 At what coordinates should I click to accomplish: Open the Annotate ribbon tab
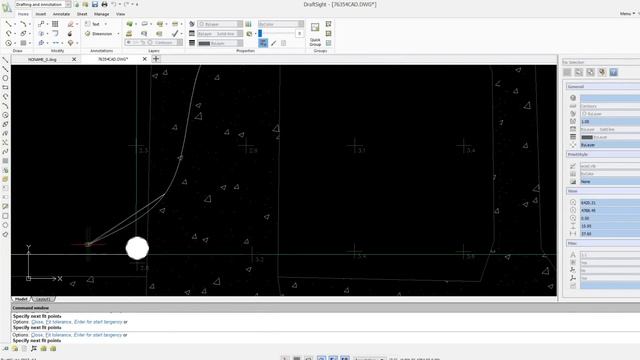61,14
